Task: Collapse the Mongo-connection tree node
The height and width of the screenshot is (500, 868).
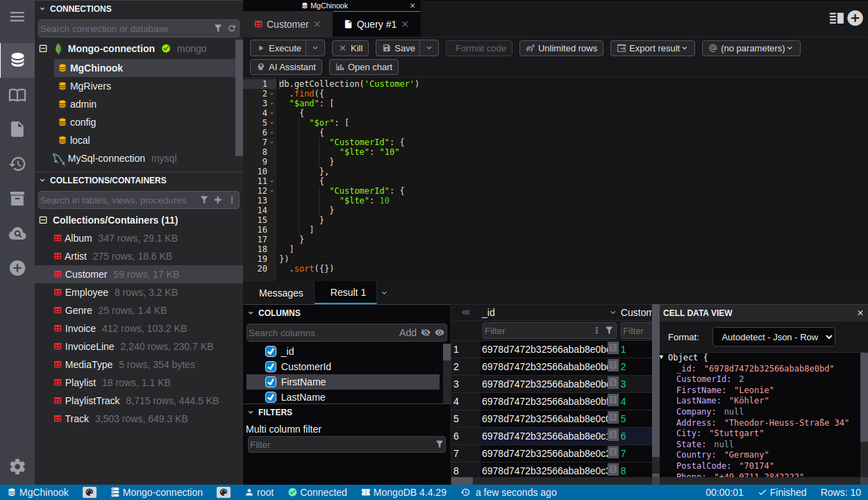Action: 43,49
